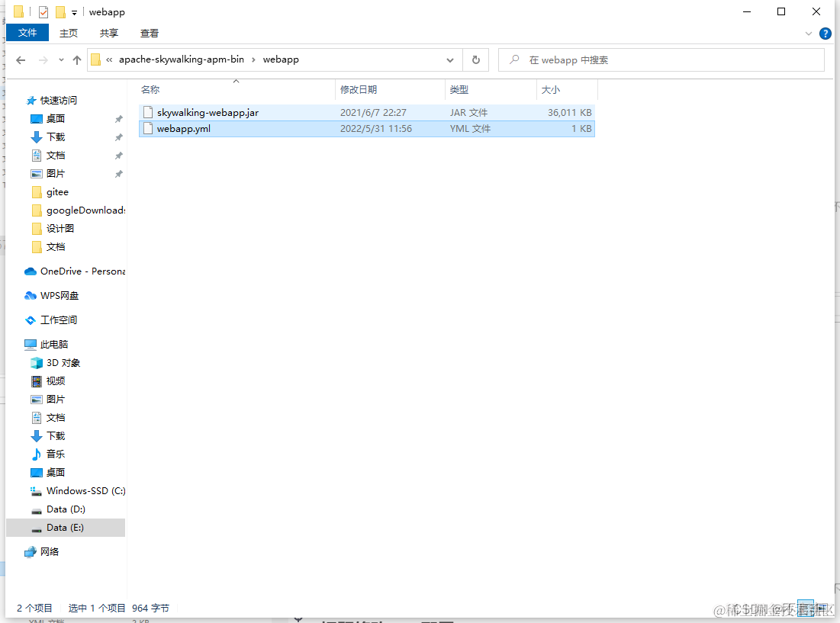Open 视频 under 此电脑
Screen dimensions: 840x623
(x=56, y=381)
